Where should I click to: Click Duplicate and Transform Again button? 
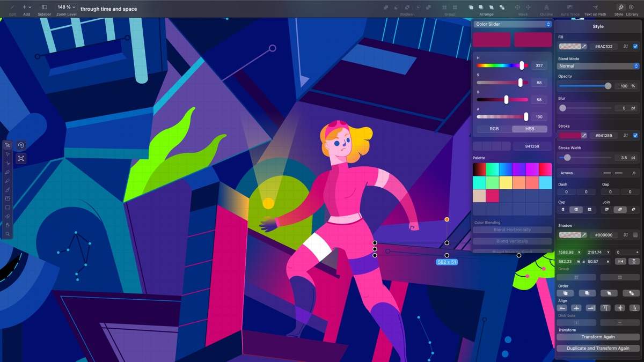(x=598, y=348)
